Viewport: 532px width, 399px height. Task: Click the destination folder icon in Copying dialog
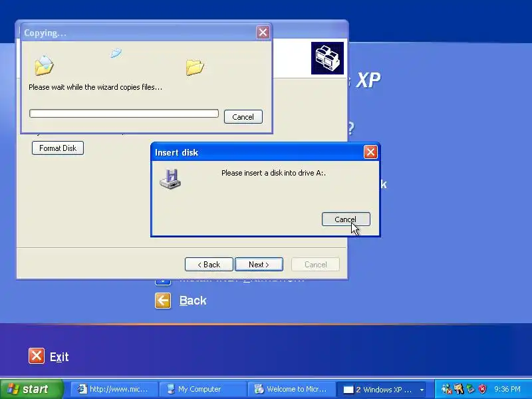[x=195, y=67]
